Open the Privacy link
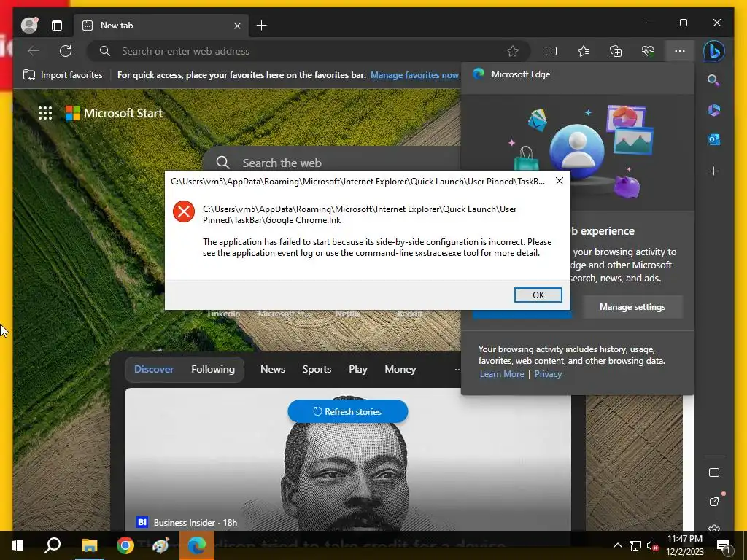747x560 pixels. 548,374
